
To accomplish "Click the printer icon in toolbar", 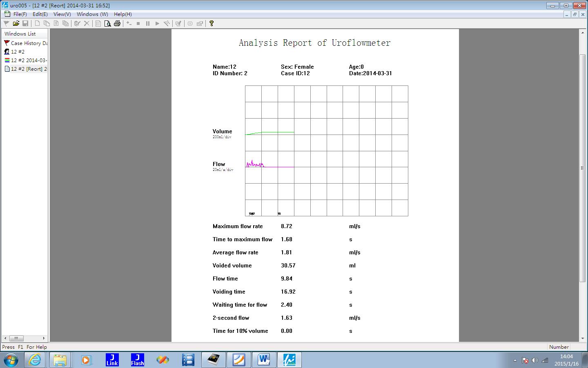I will pos(117,24).
